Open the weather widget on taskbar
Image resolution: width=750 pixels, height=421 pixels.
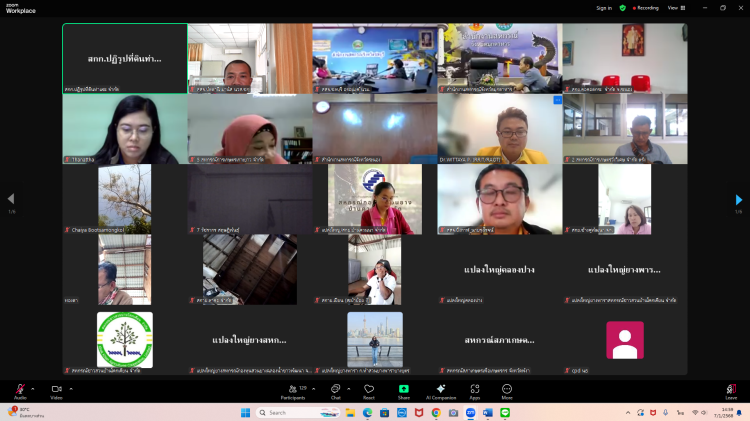pyautogui.click(x=26, y=412)
